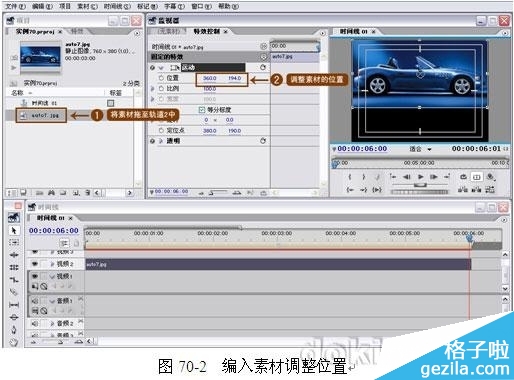Set In point in monitor

[350, 177]
